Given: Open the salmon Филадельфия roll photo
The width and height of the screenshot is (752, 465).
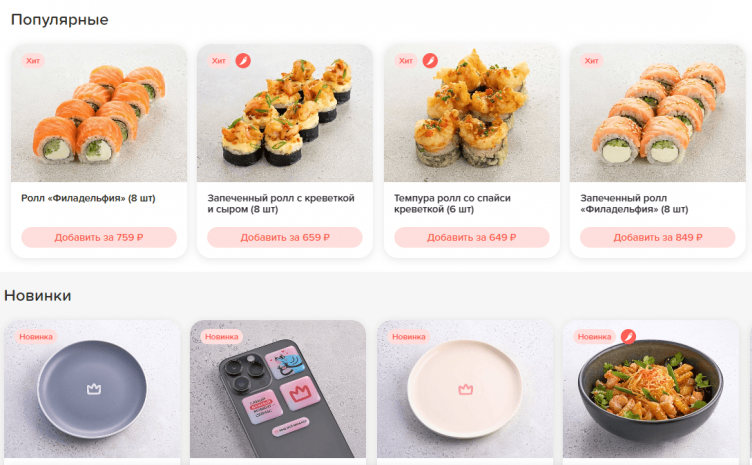Looking at the screenshot, I should 99,113.
